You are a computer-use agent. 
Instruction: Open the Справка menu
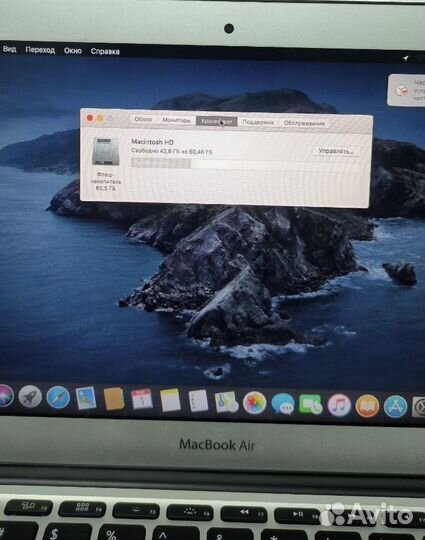105,51
